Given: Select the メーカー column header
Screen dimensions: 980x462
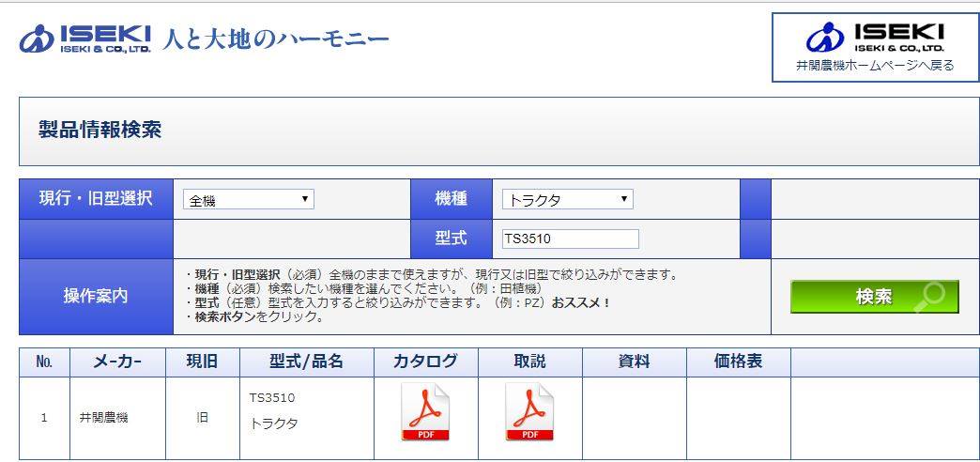Looking at the screenshot, I should [117, 362].
